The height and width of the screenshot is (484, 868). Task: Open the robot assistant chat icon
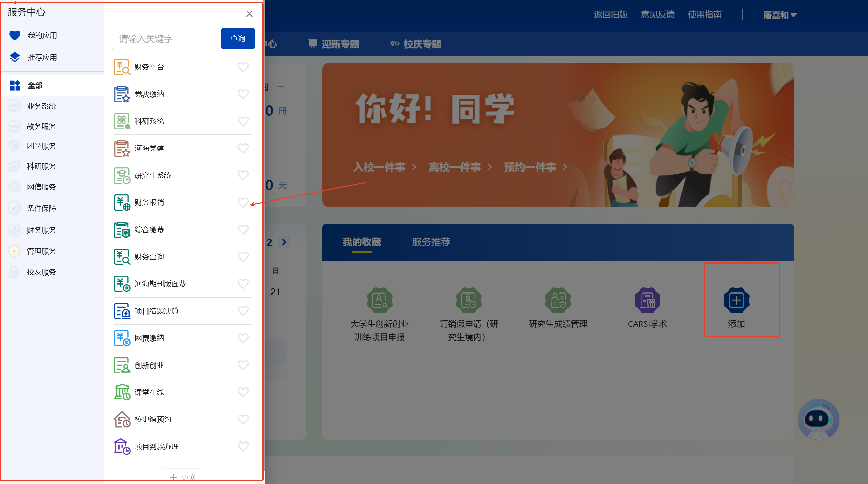[x=818, y=419]
